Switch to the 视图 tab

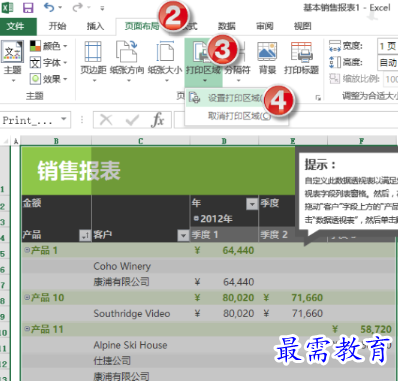(x=302, y=26)
